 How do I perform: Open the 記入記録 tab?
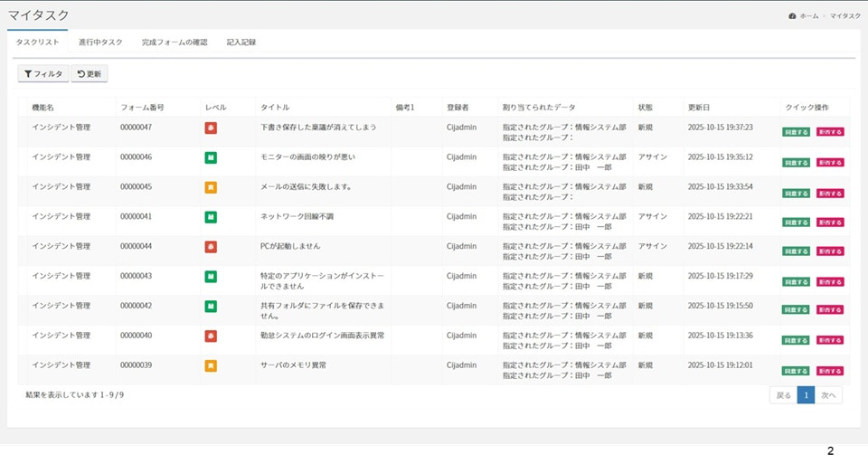coord(241,43)
